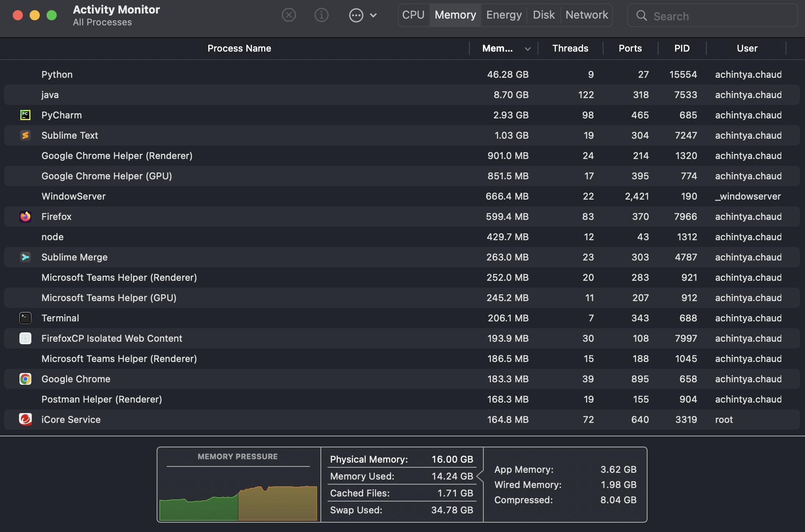The height and width of the screenshot is (532, 805).
Task: Click the Swap Used 34.78 GB entry
Action: click(x=402, y=510)
